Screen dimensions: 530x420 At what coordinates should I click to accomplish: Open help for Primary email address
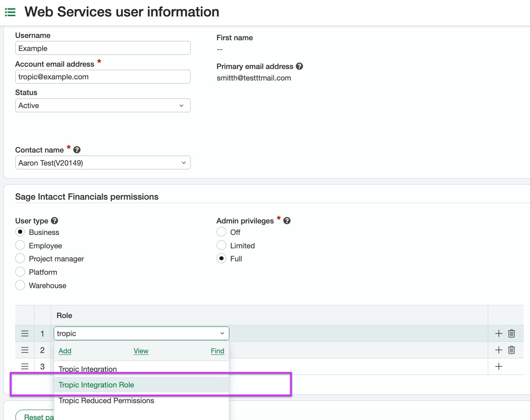click(x=300, y=66)
